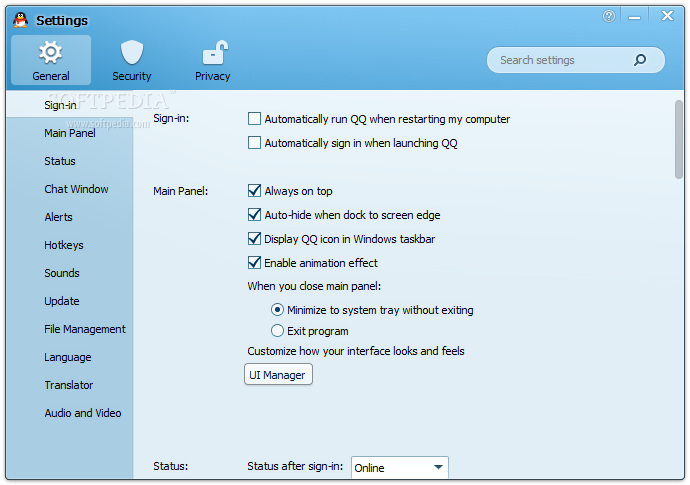Image resolution: width=690 pixels, height=485 pixels.
Task: Disable Enable animation effect checkbox
Action: coord(254,263)
